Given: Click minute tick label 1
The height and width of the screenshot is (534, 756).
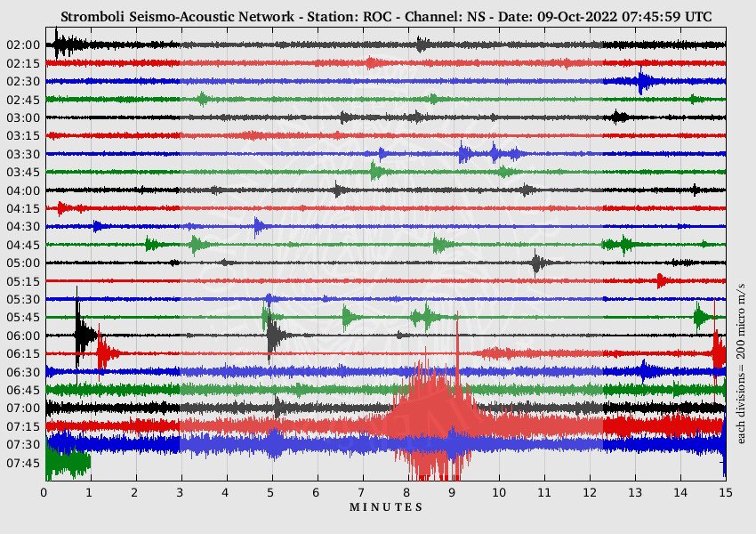Looking at the screenshot, I should [89, 492].
